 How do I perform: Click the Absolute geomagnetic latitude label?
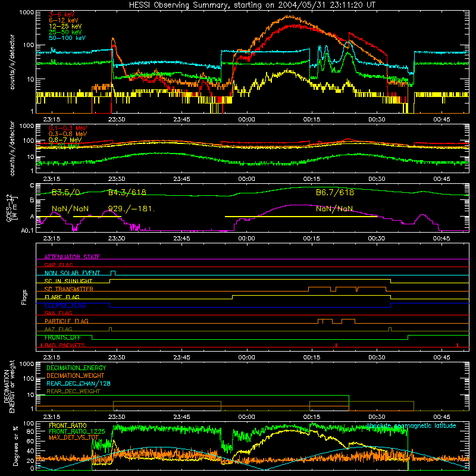[411, 425]
